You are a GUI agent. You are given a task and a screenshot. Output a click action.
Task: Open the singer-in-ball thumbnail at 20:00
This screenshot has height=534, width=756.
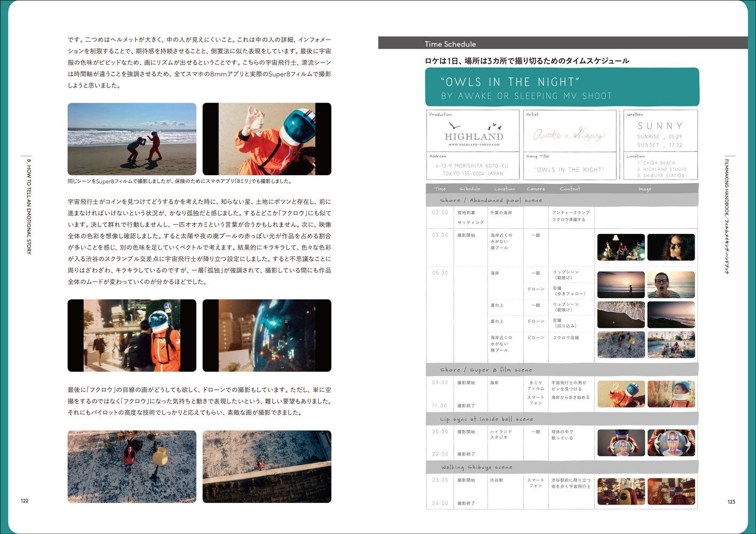(x=621, y=443)
